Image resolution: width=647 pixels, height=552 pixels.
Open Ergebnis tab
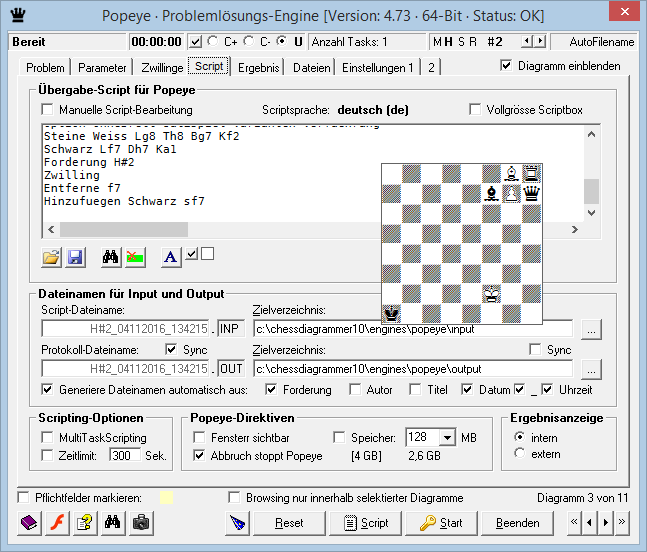click(x=259, y=68)
